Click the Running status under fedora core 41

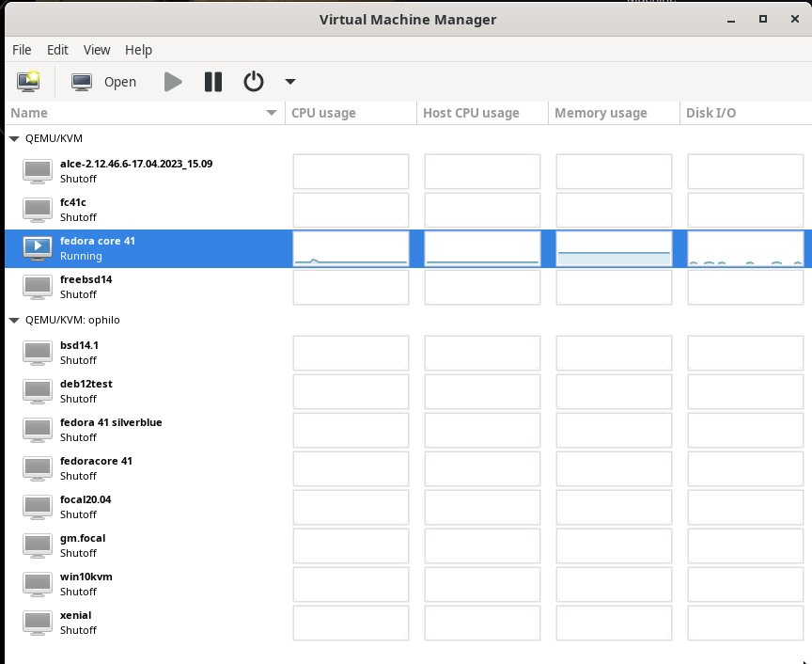pyautogui.click(x=81, y=256)
